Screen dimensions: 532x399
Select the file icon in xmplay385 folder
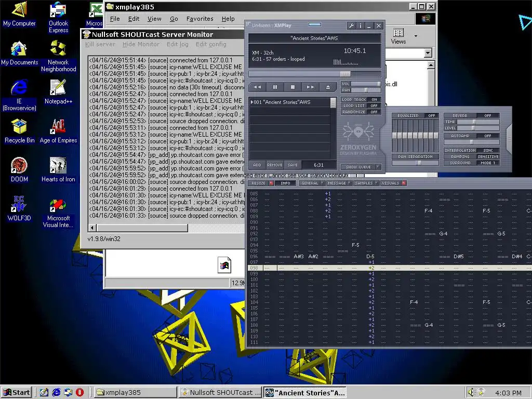pyautogui.click(x=224, y=265)
